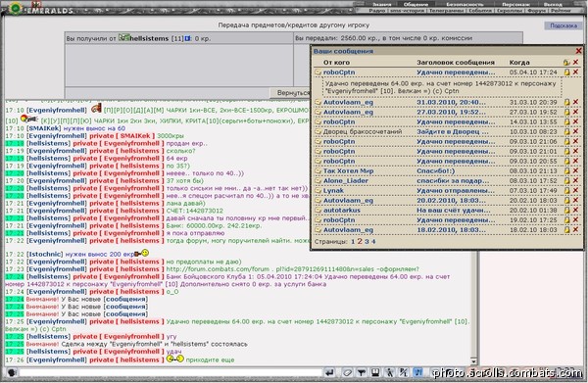Delete Autovlaam_eg message from 31.03.10 20:39
588x383 pixels.
(575, 102)
